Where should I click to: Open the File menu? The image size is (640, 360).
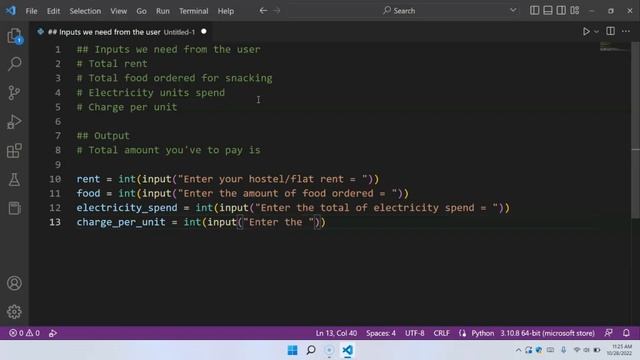[31, 11]
